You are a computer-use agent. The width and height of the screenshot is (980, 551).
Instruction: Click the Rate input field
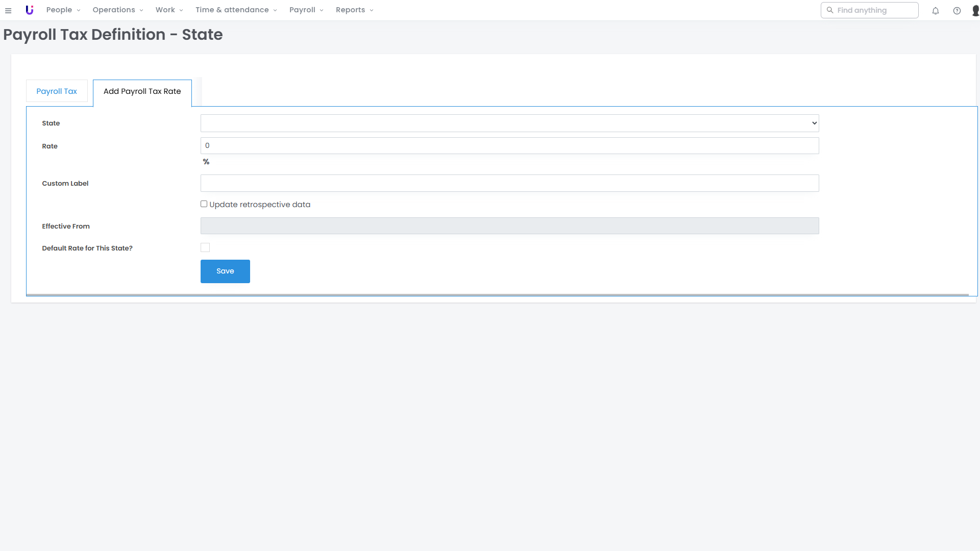[x=509, y=146]
